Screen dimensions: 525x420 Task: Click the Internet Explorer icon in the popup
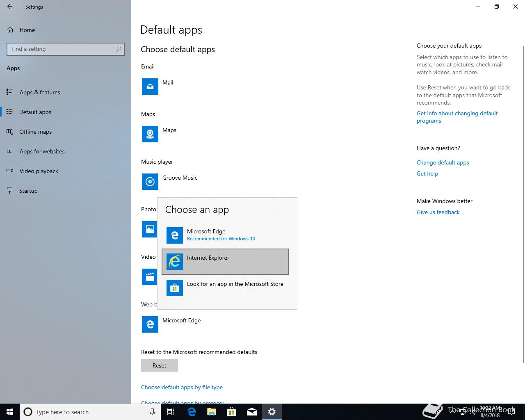(x=175, y=262)
